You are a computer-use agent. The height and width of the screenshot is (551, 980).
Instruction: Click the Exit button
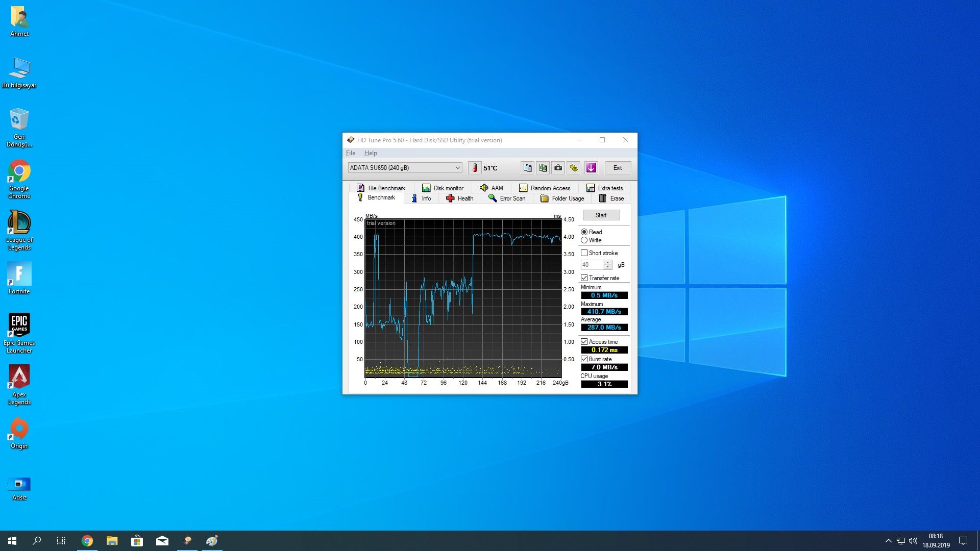pyautogui.click(x=618, y=168)
